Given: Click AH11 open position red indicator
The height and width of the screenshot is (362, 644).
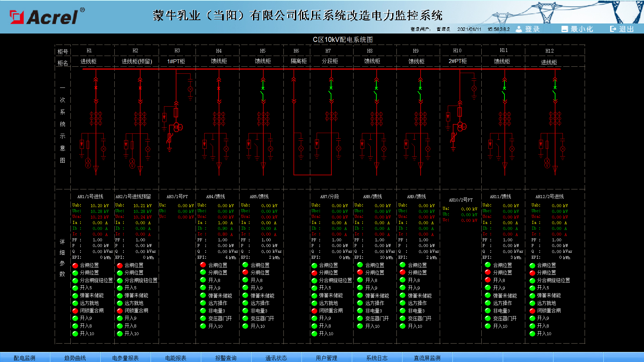Looking at the screenshot, I should 488,273.
